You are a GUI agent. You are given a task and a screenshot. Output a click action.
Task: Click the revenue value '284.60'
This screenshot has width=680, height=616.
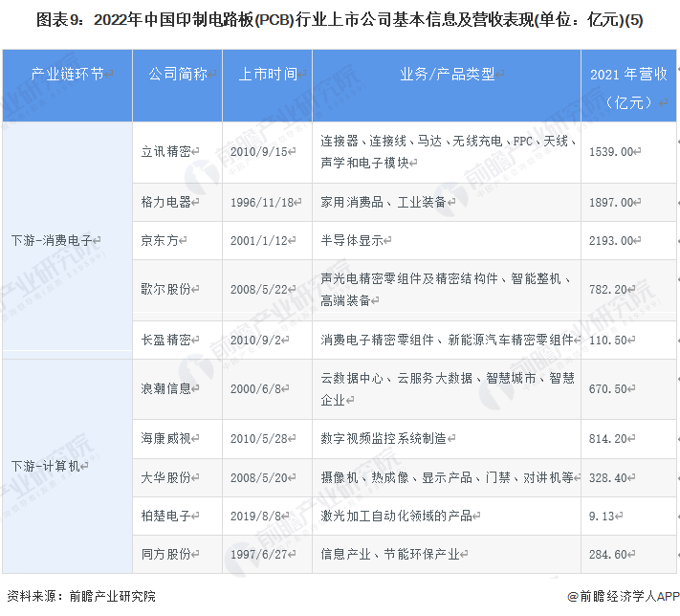point(608,555)
